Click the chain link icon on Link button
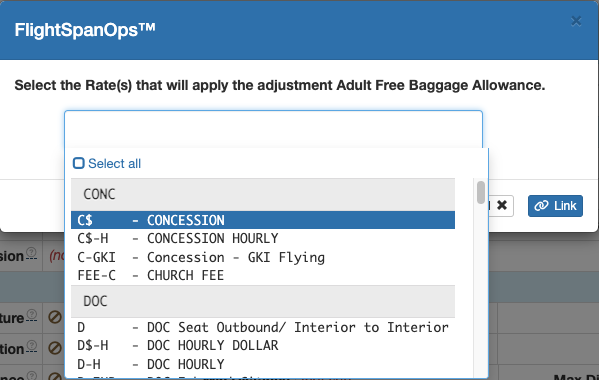This screenshot has width=599, height=380. click(x=541, y=206)
